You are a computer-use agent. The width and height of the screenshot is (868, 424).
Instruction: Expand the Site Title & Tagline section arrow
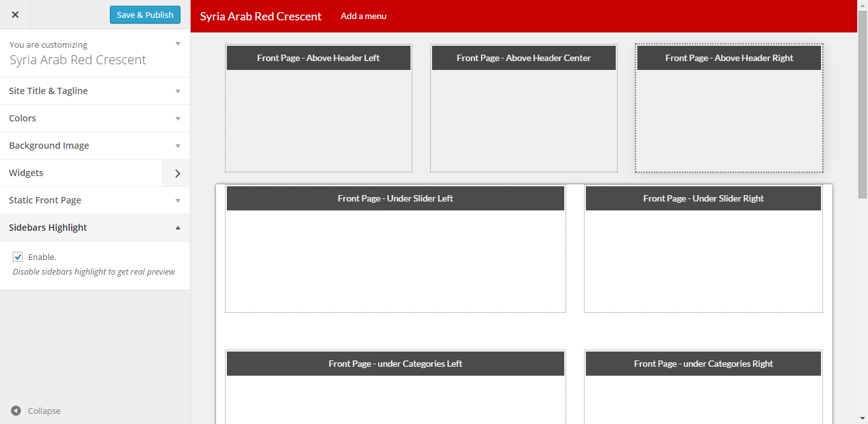178,91
